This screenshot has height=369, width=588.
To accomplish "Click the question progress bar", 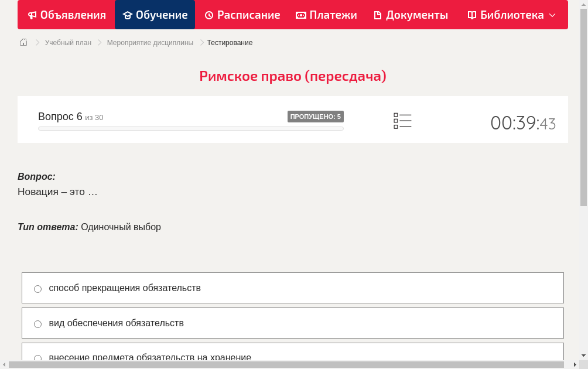I will point(190,128).
